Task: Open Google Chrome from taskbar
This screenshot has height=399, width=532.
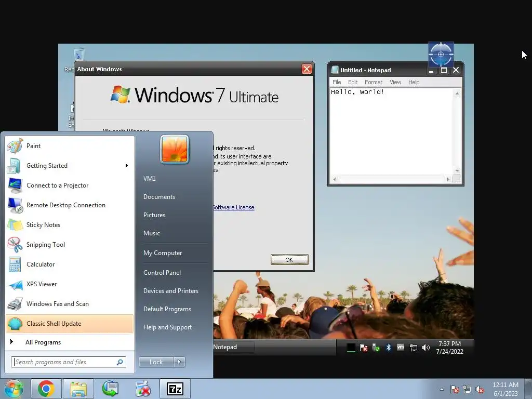Action: [x=46, y=389]
